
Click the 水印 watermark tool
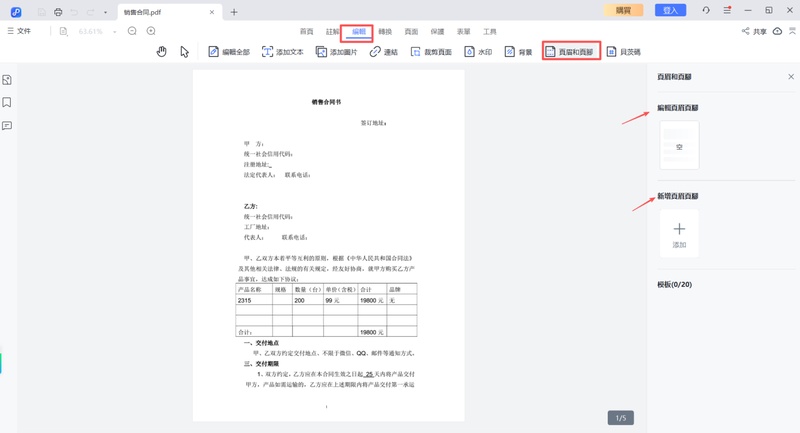click(x=477, y=51)
